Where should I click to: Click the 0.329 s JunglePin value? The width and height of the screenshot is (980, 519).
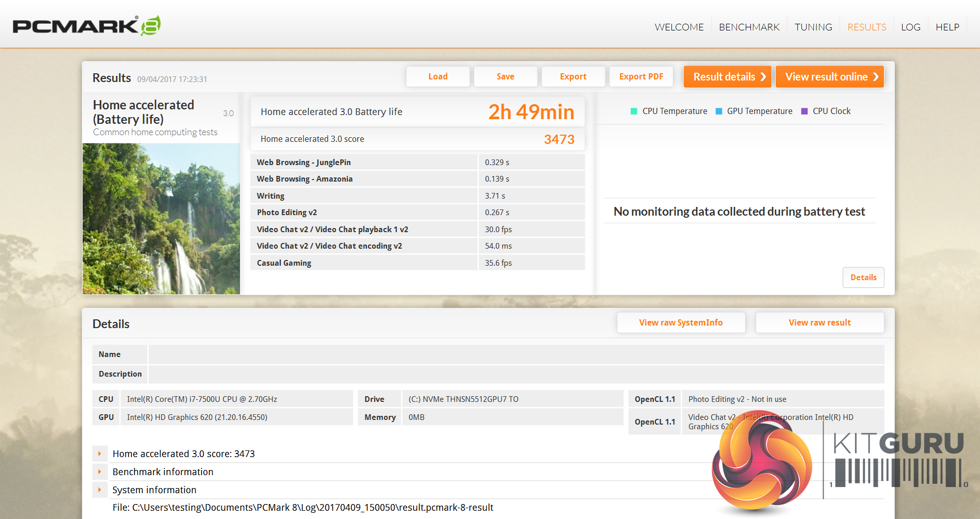coord(497,163)
